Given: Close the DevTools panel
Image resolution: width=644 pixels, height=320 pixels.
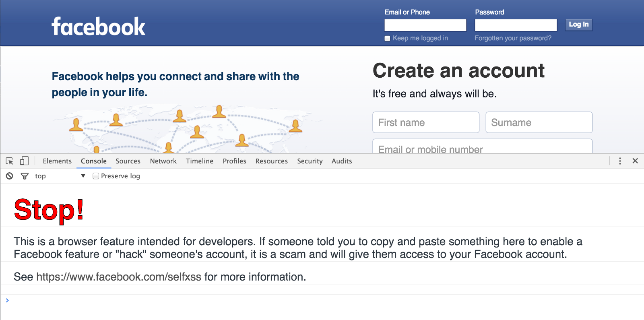Looking at the screenshot, I should (x=635, y=161).
